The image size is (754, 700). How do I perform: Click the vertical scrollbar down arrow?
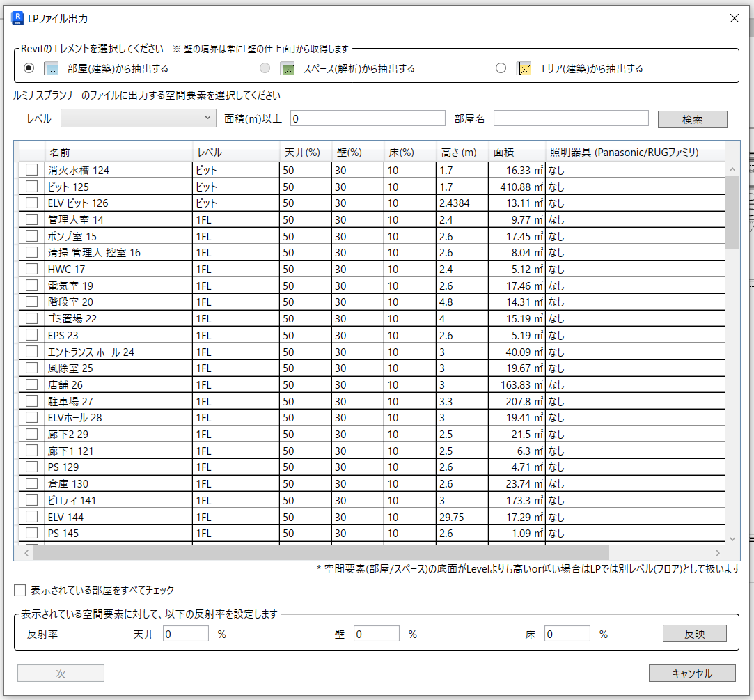point(732,538)
